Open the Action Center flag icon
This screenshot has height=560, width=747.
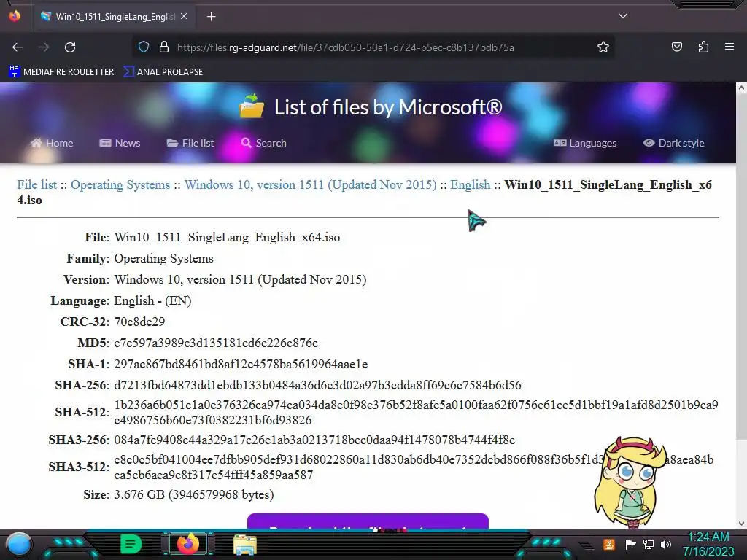630,544
